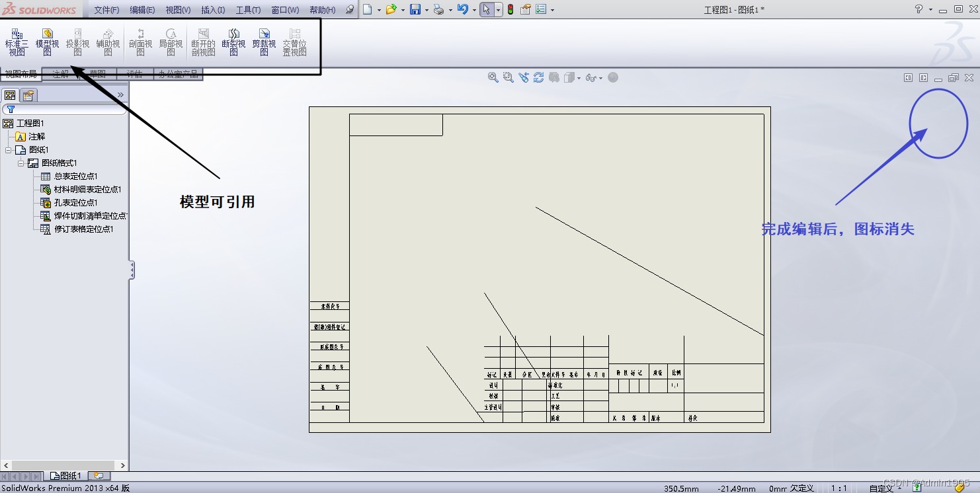Open the 插入(I) menu
980x493 pixels.
(213, 10)
